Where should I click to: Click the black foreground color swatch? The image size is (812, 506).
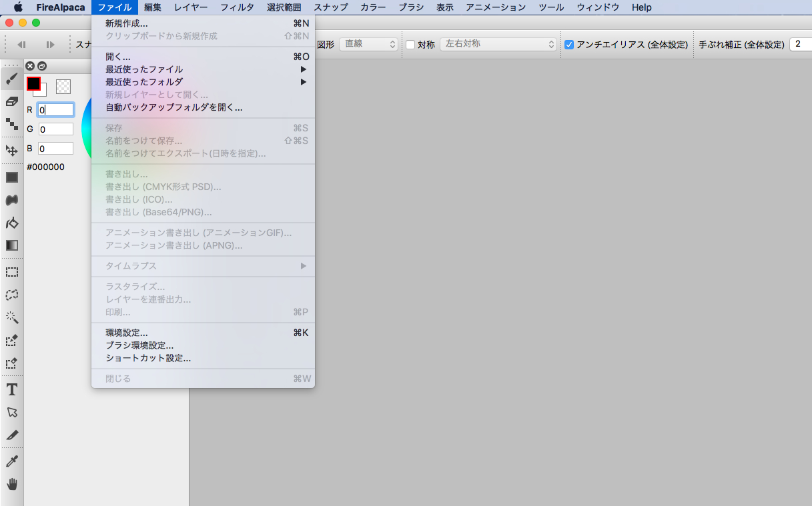(33, 83)
